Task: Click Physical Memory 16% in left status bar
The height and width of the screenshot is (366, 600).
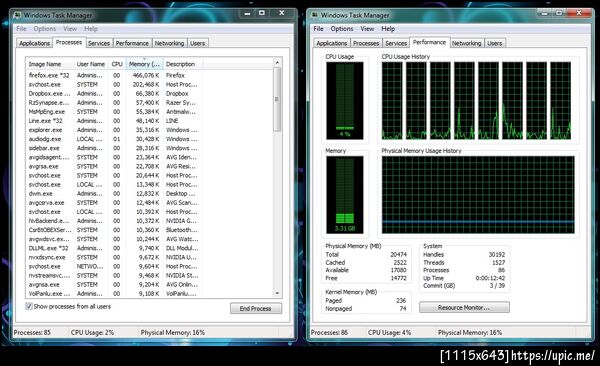Action: [173, 332]
